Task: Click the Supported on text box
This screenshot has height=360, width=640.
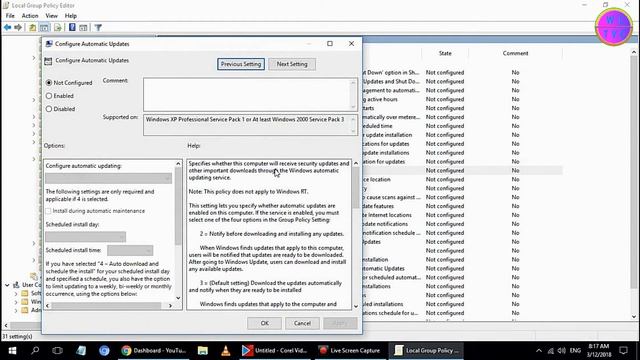Action: coord(247,125)
